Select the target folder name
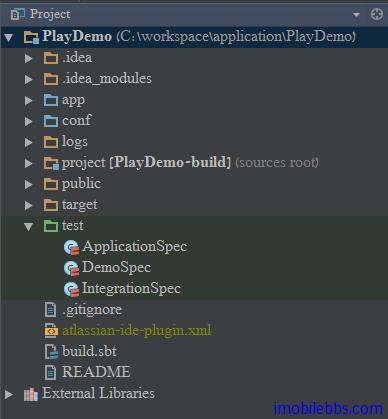Screen dimensions: 388x419 click(x=80, y=205)
